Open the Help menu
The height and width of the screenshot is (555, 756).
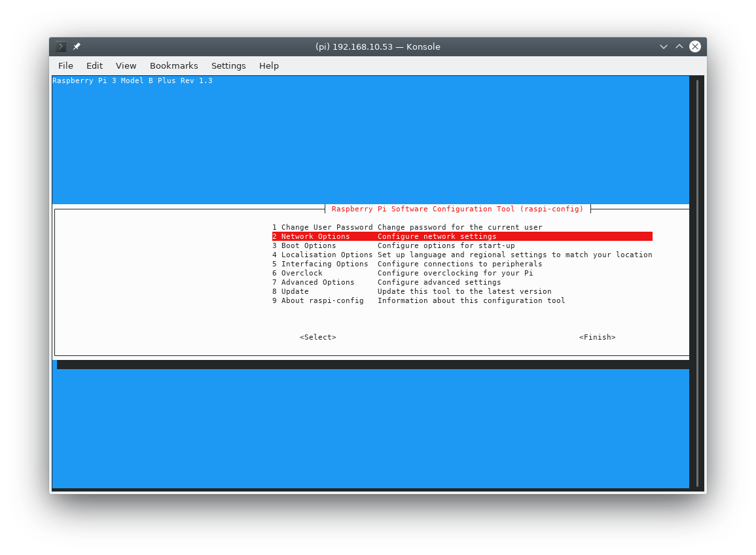269,66
